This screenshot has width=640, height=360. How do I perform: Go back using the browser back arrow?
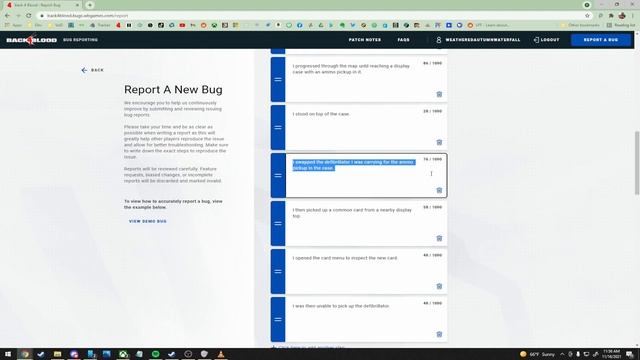[x=7, y=16]
